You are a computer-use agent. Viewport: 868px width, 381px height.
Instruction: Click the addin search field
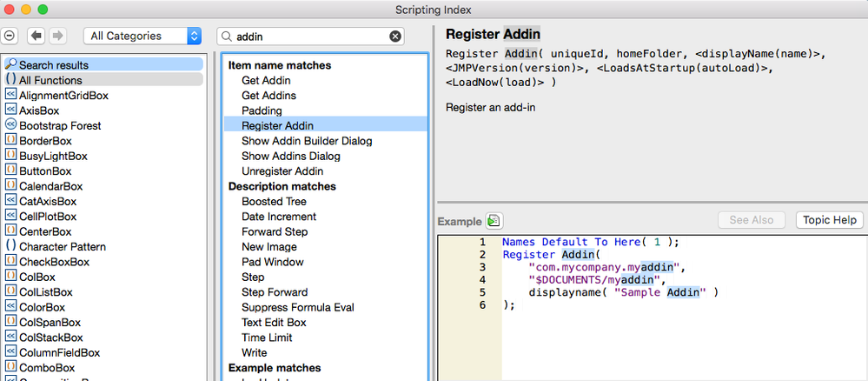pos(310,37)
